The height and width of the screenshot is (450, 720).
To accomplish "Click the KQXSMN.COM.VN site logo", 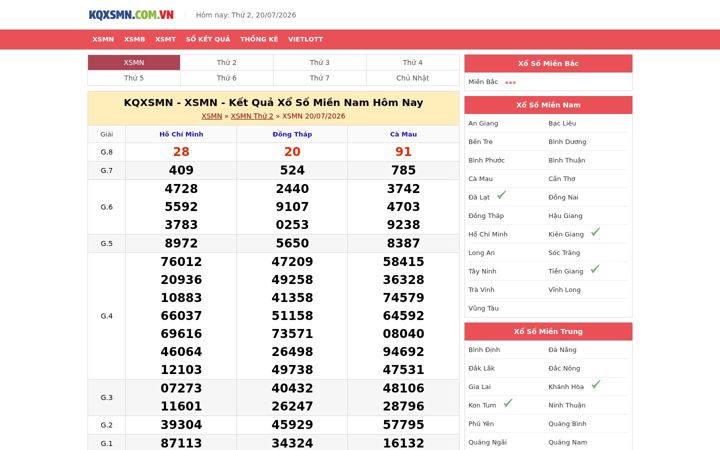I will (x=131, y=15).
